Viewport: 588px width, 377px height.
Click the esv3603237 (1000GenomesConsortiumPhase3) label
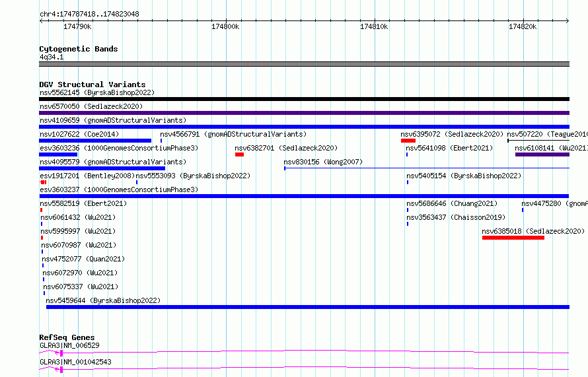(119, 189)
